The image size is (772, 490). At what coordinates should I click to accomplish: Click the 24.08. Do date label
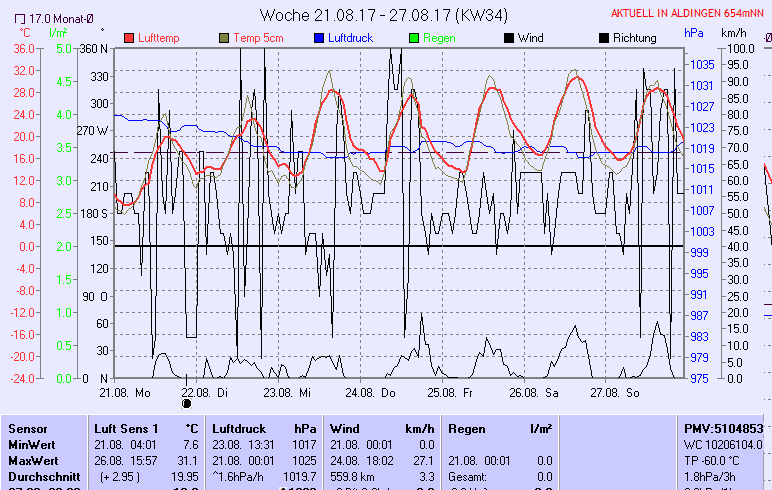pos(374,392)
